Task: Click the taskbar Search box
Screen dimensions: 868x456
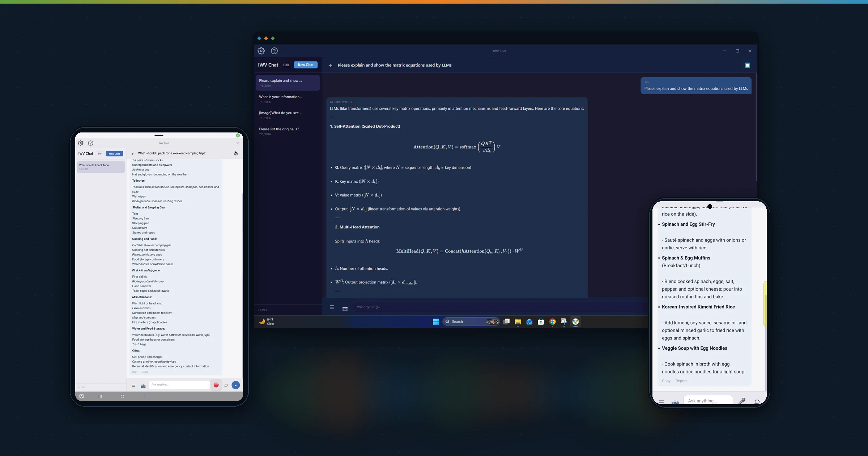Action: pyautogui.click(x=471, y=322)
